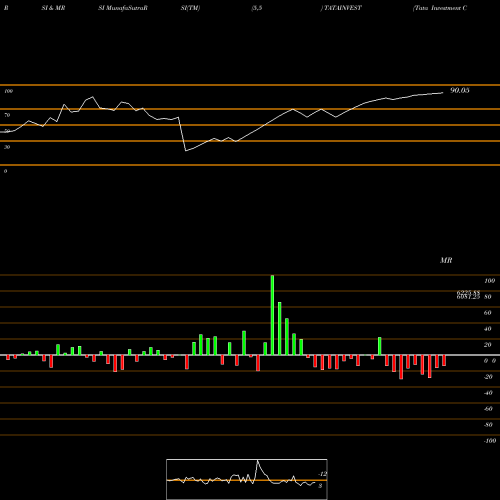Open the mini overview chart thumbnail
500x500 pixels.
[x=247, y=479]
